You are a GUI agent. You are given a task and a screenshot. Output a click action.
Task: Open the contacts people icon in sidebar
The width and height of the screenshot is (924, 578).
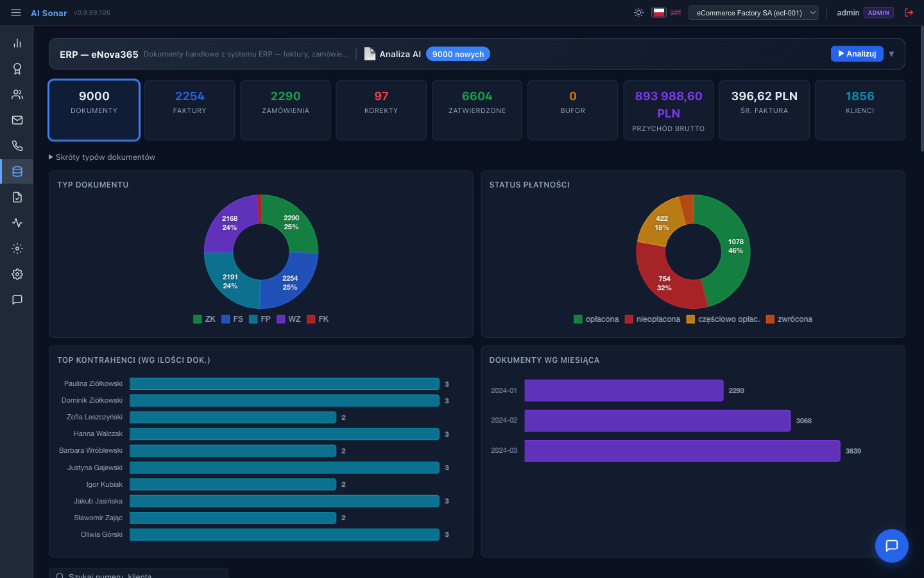click(x=17, y=94)
